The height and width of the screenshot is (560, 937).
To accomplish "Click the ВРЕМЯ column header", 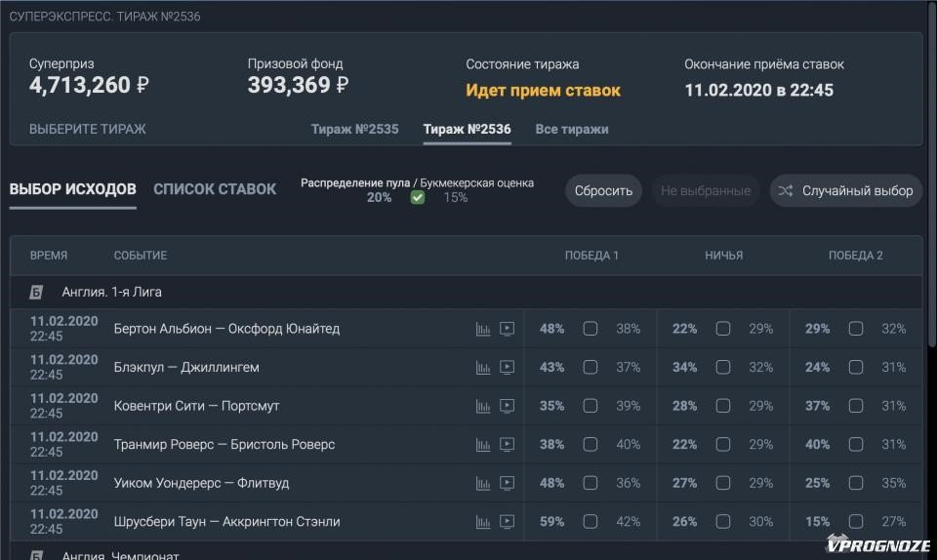I will click(x=49, y=256).
